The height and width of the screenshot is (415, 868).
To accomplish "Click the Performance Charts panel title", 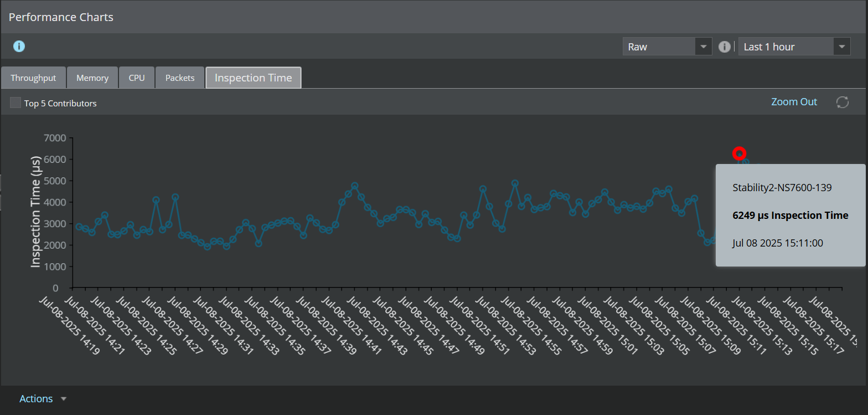I will pos(61,17).
